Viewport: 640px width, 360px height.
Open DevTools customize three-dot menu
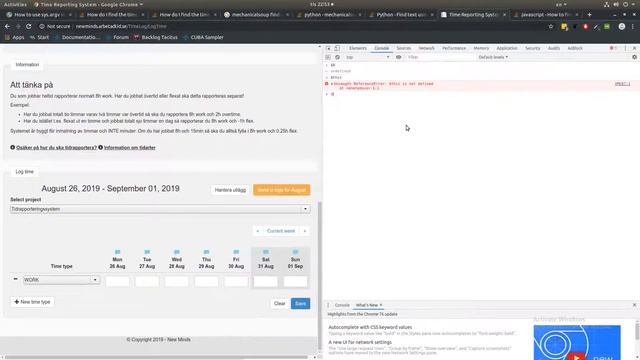coord(625,48)
